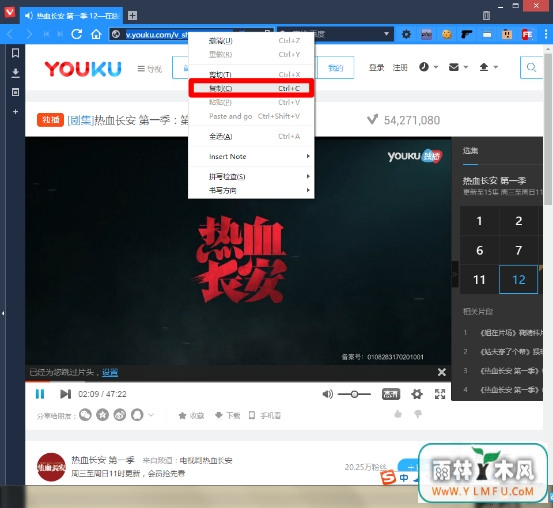The width and height of the screenshot is (553, 508).
Task: Open the Youku 导视 navigation menu
Action: point(150,69)
